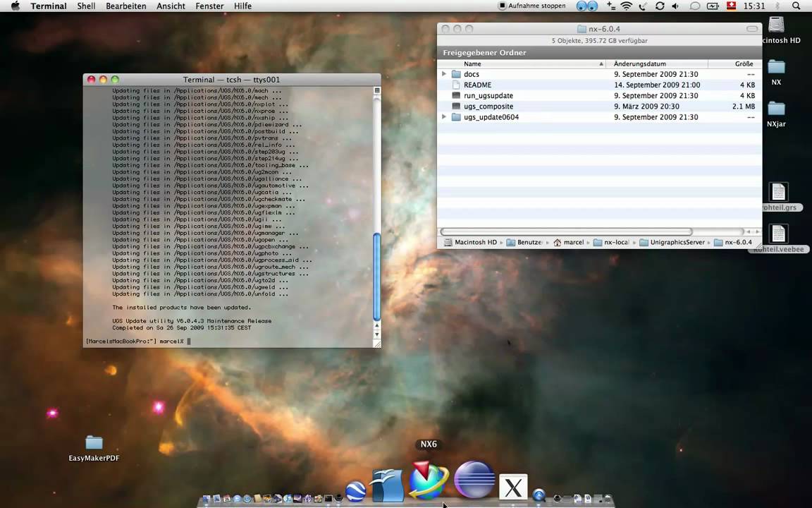This screenshot has height=508, width=812.
Task: Open the Hilfe menu
Action: [243, 6]
